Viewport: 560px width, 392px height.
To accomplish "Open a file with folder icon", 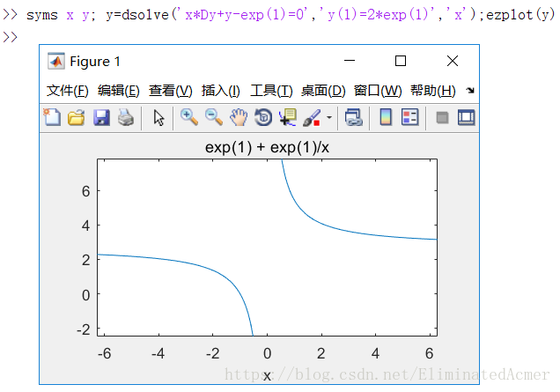I will pyautogui.click(x=77, y=117).
